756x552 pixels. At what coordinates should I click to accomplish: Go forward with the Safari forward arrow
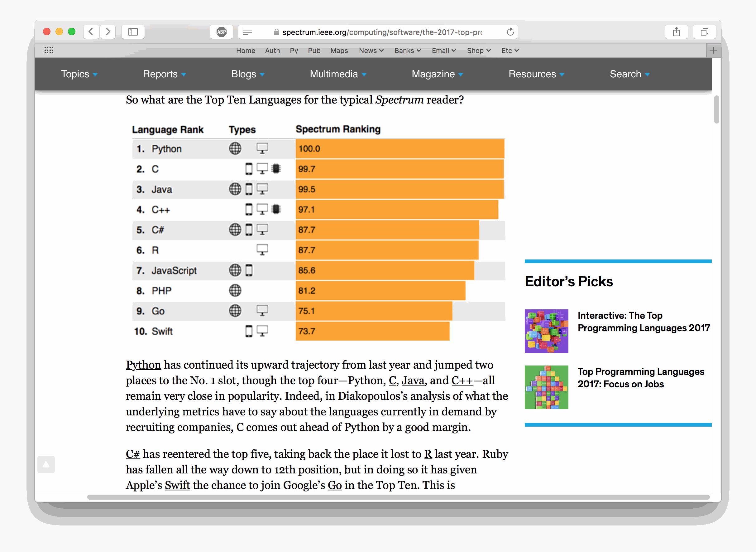108,32
